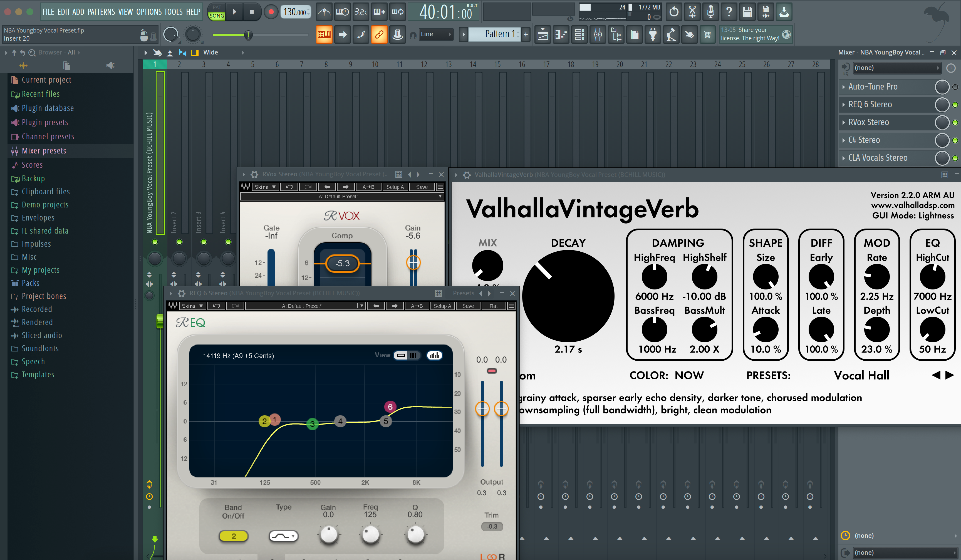Open Mixer presets in the browser
The image size is (961, 560).
pos(44,151)
